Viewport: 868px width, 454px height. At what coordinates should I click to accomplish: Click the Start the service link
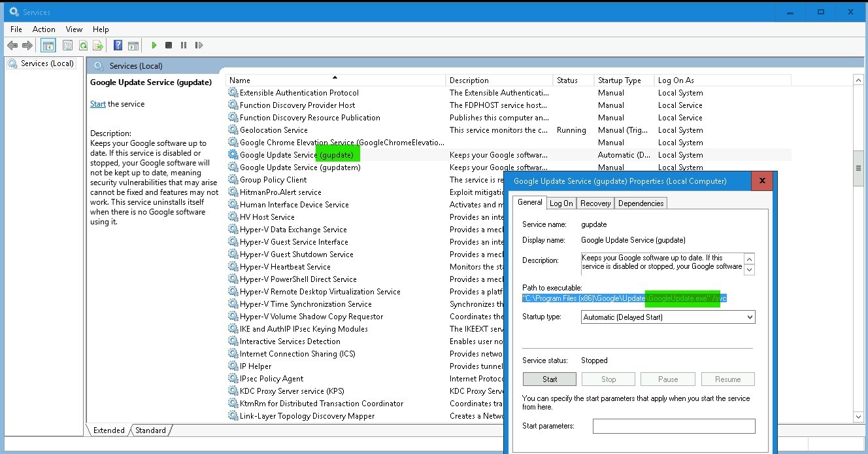pyautogui.click(x=98, y=104)
